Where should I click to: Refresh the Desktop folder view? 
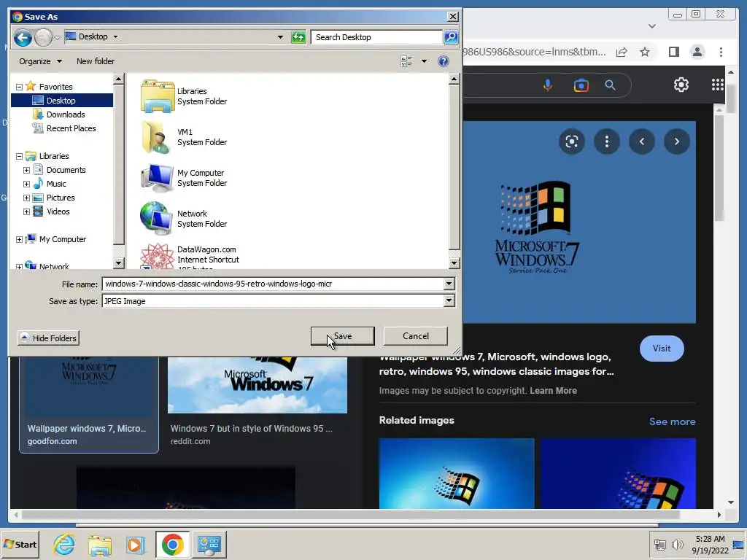(298, 37)
